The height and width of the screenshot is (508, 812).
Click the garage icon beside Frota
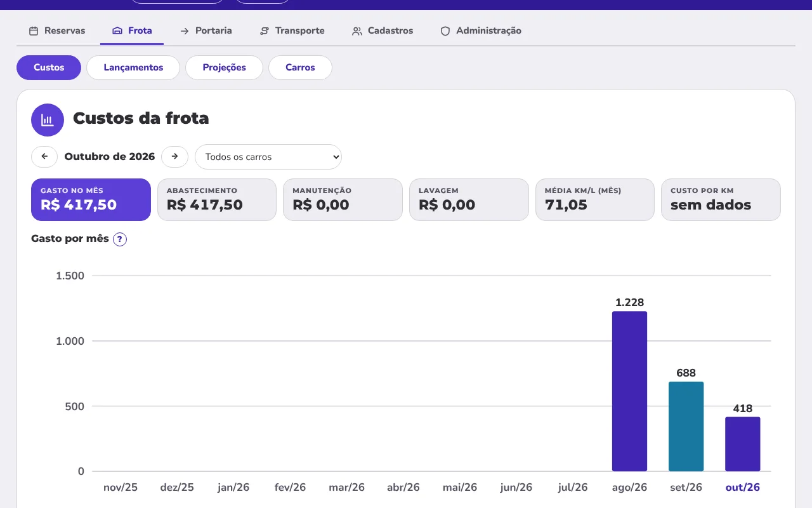117,30
